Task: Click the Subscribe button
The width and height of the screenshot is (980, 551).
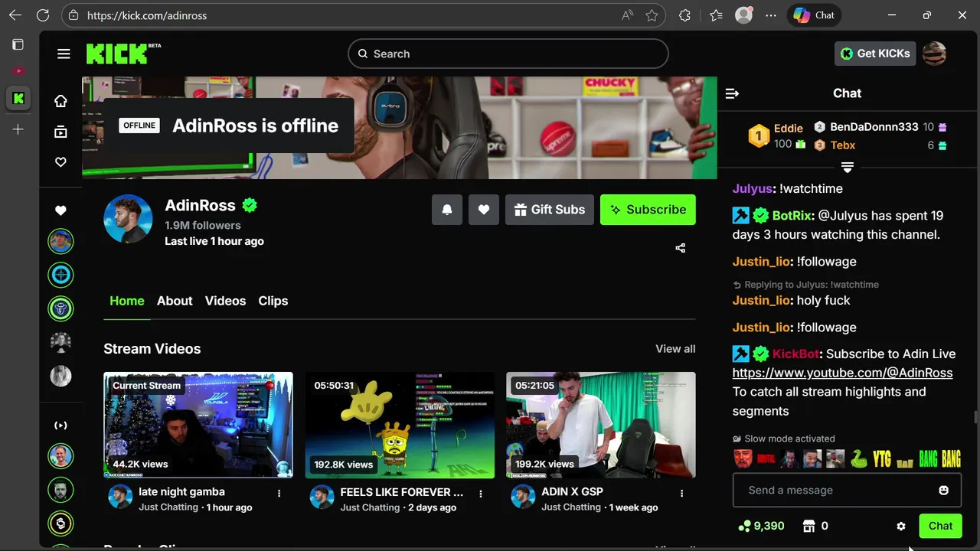Action: coord(648,210)
